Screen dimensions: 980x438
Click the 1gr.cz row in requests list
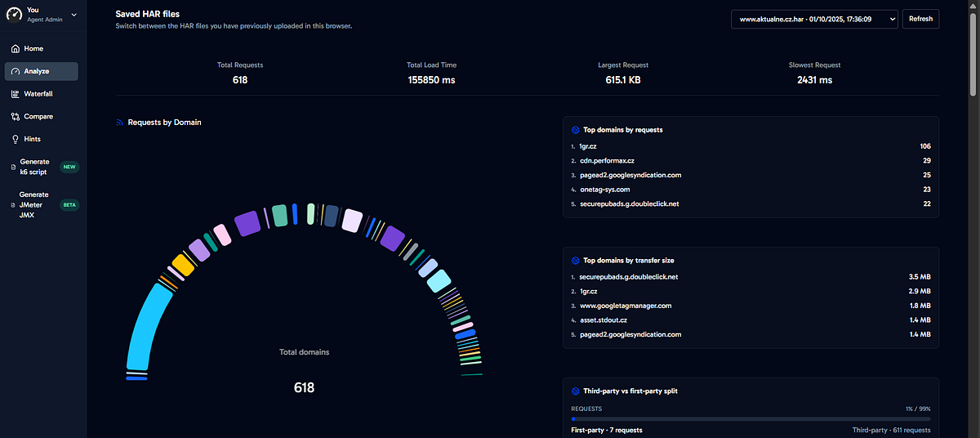751,146
